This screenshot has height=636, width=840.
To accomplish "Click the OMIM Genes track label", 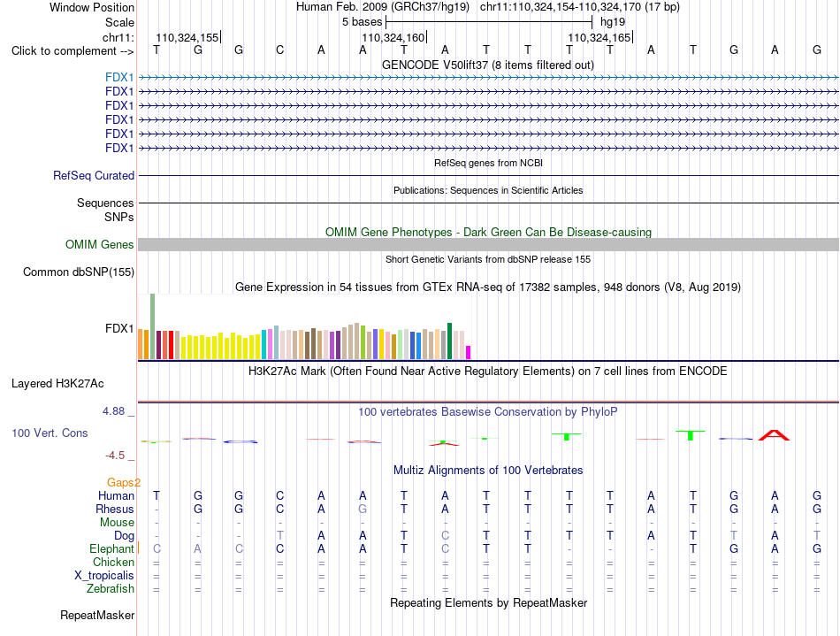I will pos(100,245).
